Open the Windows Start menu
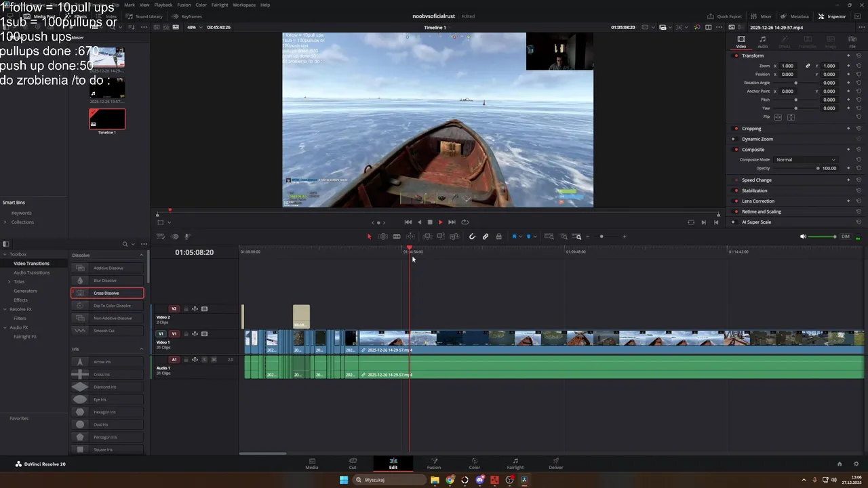The width and height of the screenshot is (868, 488). pyautogui.click(x=344, y=480)
